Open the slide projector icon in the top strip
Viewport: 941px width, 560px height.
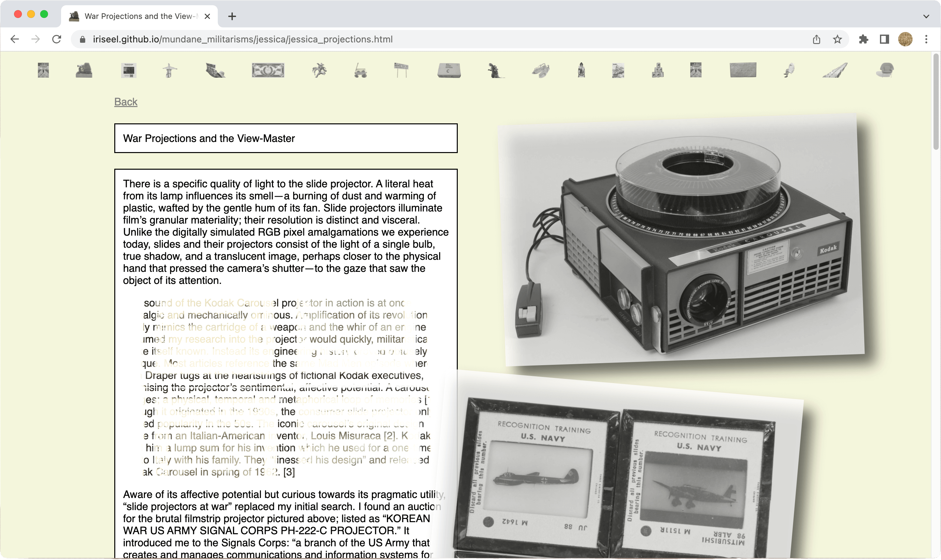click(x=84, y=70)
